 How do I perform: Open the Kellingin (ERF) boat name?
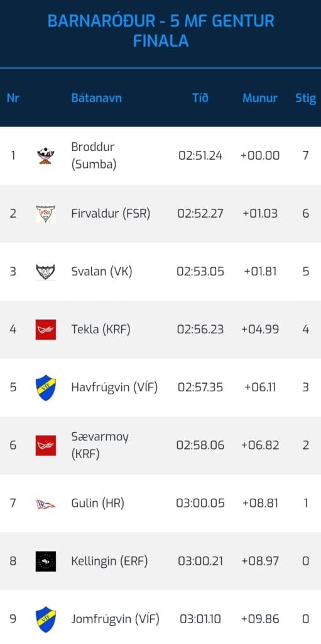109,562
